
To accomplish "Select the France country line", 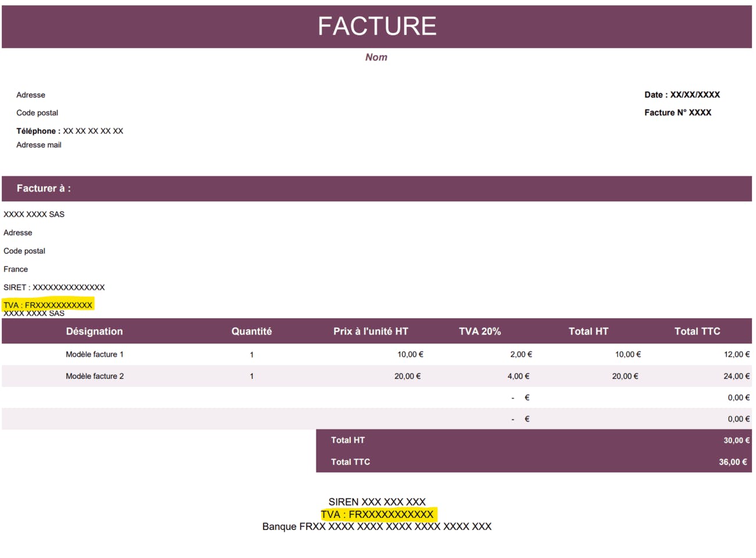I will 16,269.
